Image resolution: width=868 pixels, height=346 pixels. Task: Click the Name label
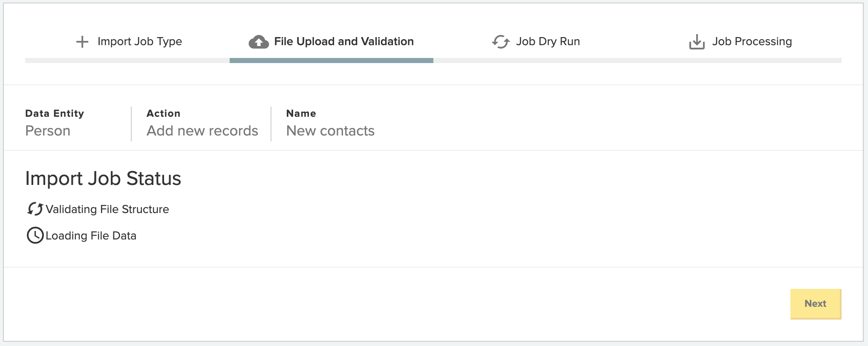point(301,113)
